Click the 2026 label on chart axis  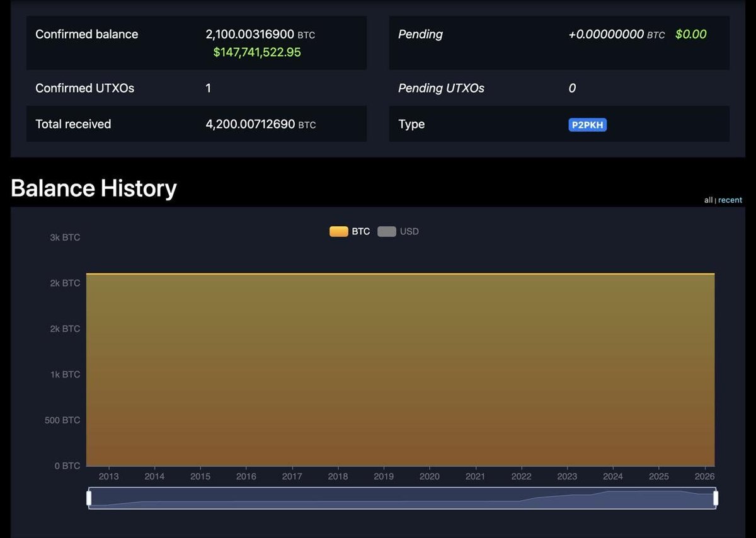coord(704,476)
